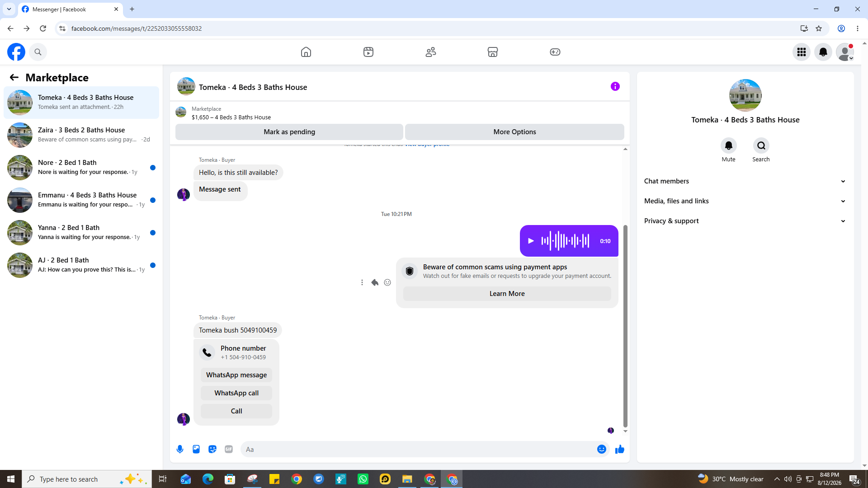Click the phone number +1 504-910-0459

(243, 357)
